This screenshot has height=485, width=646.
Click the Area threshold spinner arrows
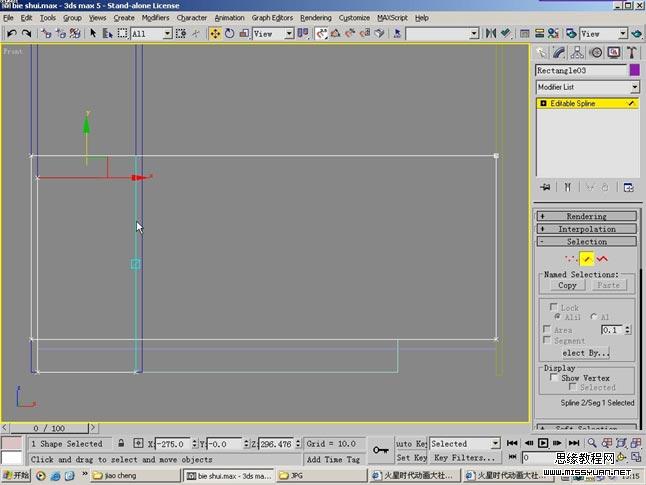(x=627, y=330)
